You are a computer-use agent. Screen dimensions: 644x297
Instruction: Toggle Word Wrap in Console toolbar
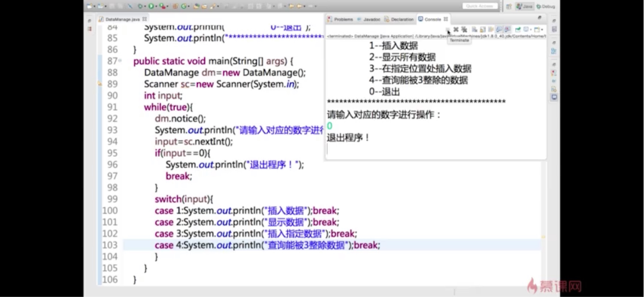click(491, 30)
